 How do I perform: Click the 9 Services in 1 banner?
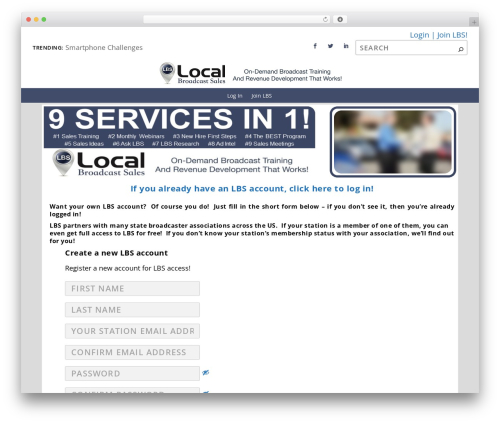[x=179, y=127]
